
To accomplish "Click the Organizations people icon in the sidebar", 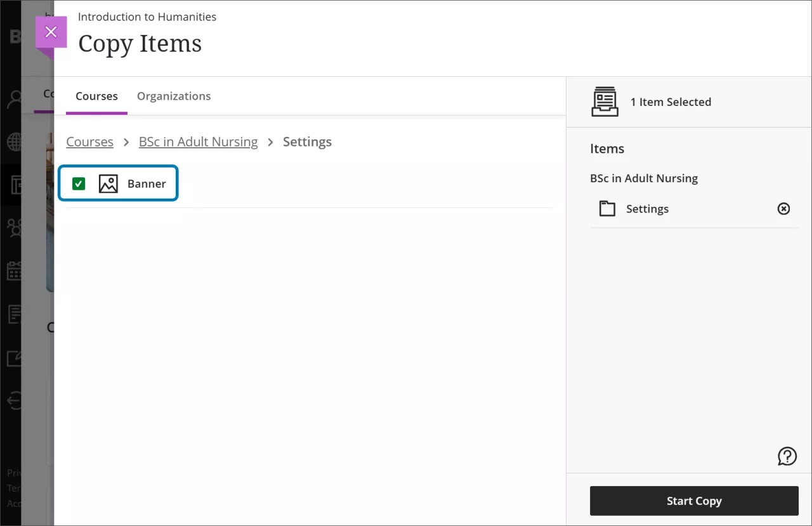I will pos(14,228).
